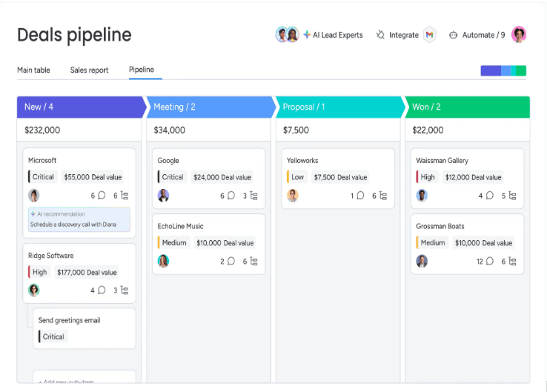Switch to the Main table tab
The height and width of the screenshot is (392, 547).
click(33, 70)
